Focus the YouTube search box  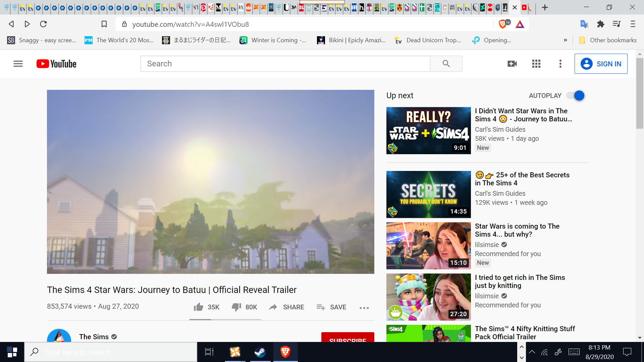pos(285,64)
